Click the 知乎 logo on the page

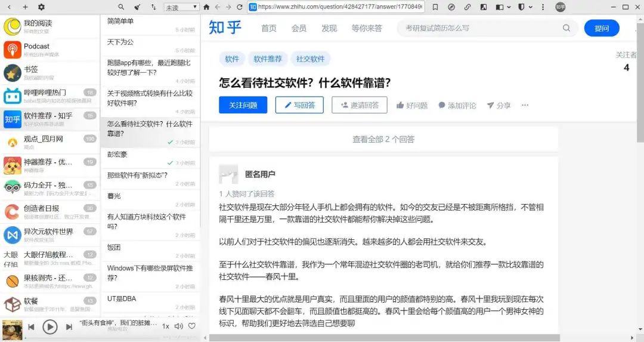coord(225,27)
